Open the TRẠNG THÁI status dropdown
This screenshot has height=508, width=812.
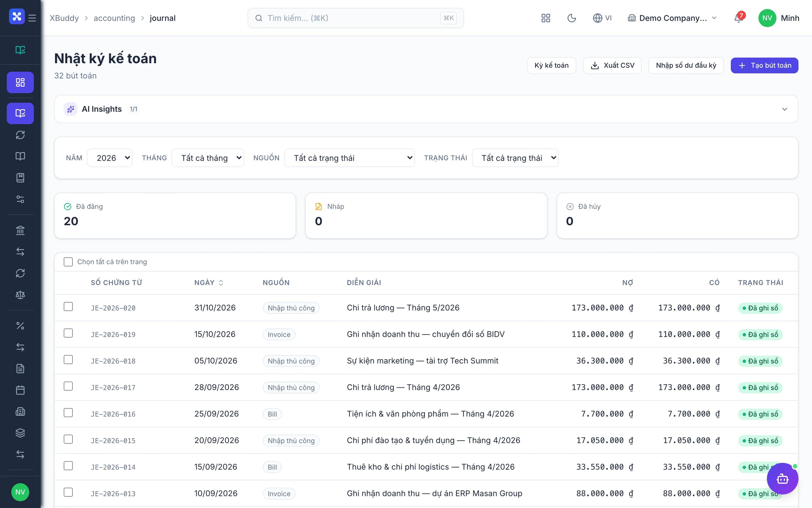point(515,158)
